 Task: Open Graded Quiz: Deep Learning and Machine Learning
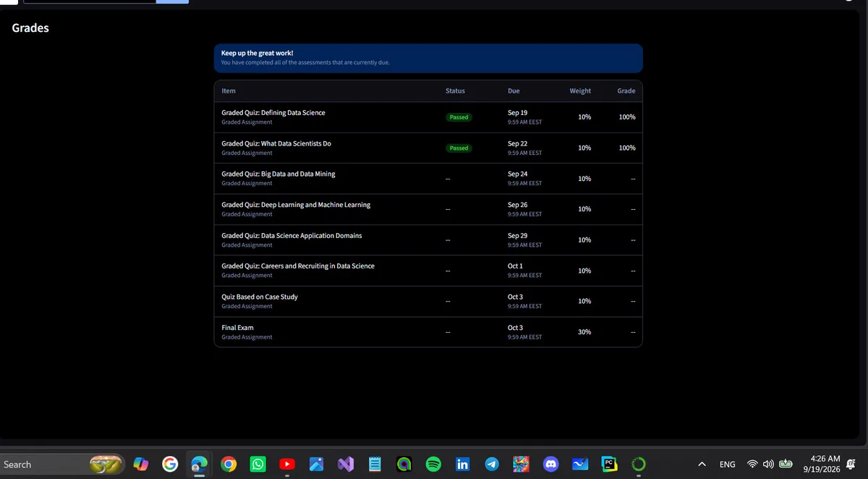(296, 205)
